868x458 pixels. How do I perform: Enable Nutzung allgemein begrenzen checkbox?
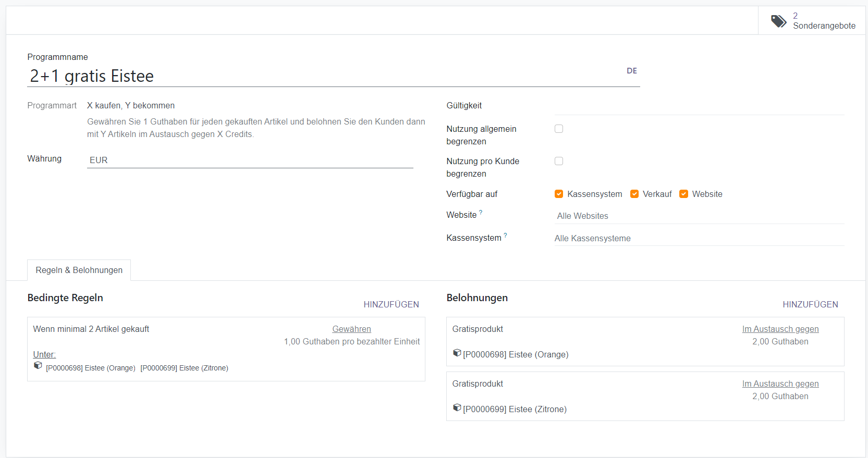[x=559, y=129]
